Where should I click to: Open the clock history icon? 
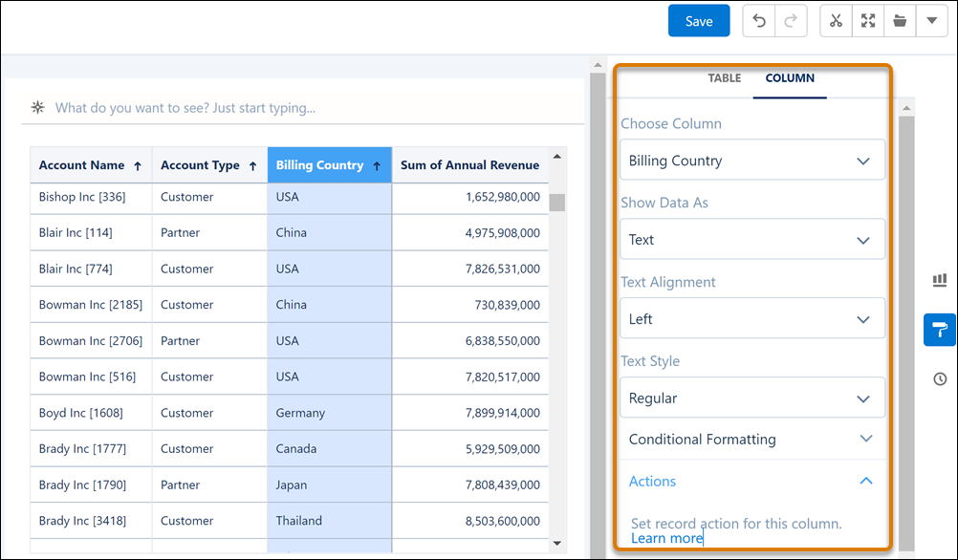pyautogui.click(x=940, y=379)
